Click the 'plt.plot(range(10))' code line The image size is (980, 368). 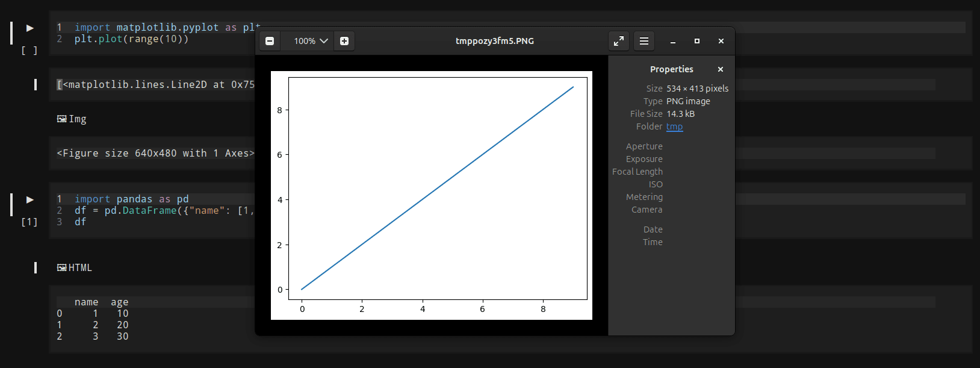pos(132,39)
